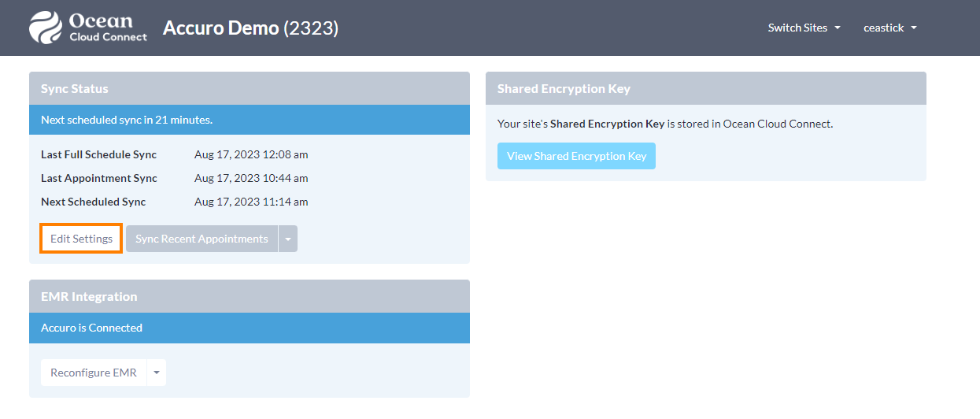Screen dimensions: 980x419
Task: Click the caret next to ceastick
Action: coord(914,28)
